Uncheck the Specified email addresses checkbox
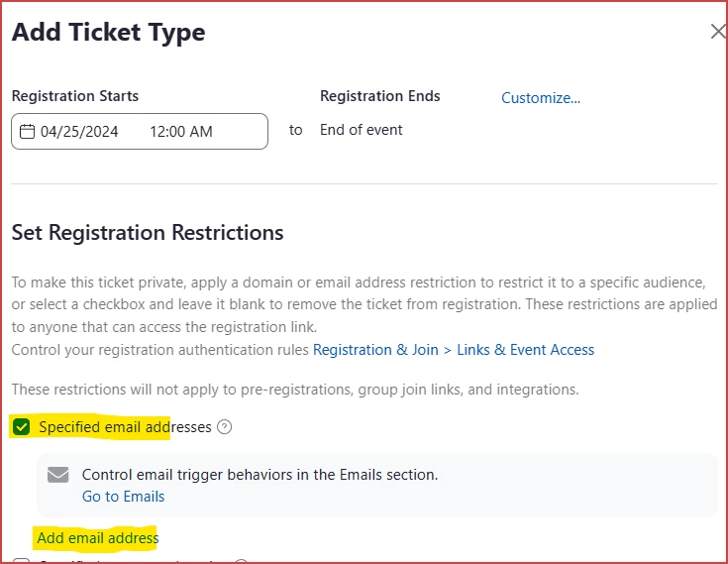 (x=22, y=427)
